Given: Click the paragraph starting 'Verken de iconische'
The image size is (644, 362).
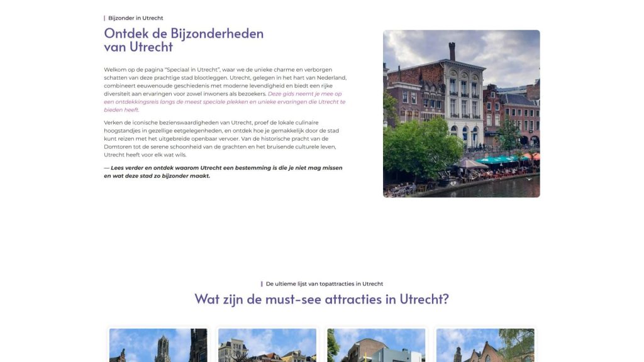Looking at the screenshot, I should tap(225, 138).
